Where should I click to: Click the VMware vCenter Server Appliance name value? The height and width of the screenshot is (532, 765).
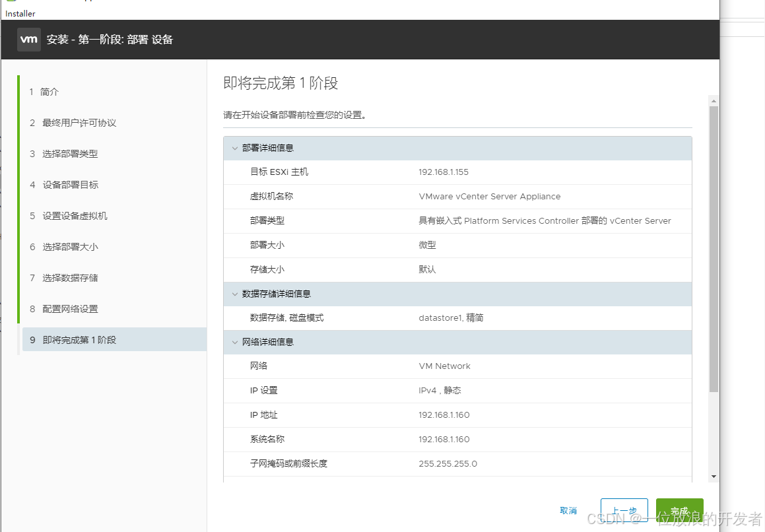(489, 196)
